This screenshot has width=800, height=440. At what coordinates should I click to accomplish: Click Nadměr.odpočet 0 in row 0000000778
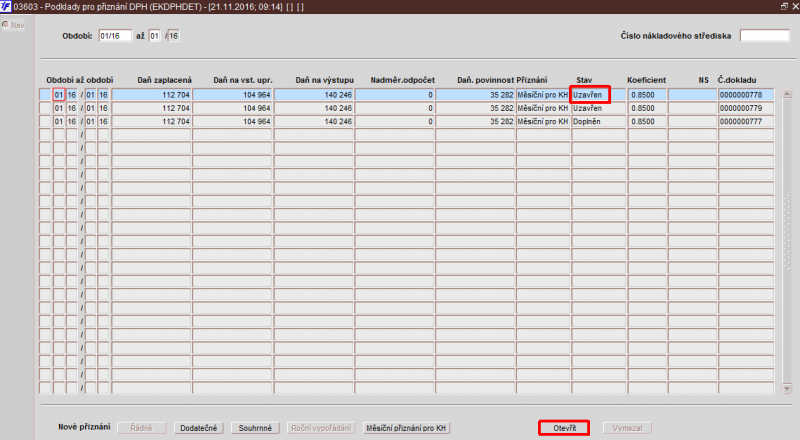click(394, 94)
